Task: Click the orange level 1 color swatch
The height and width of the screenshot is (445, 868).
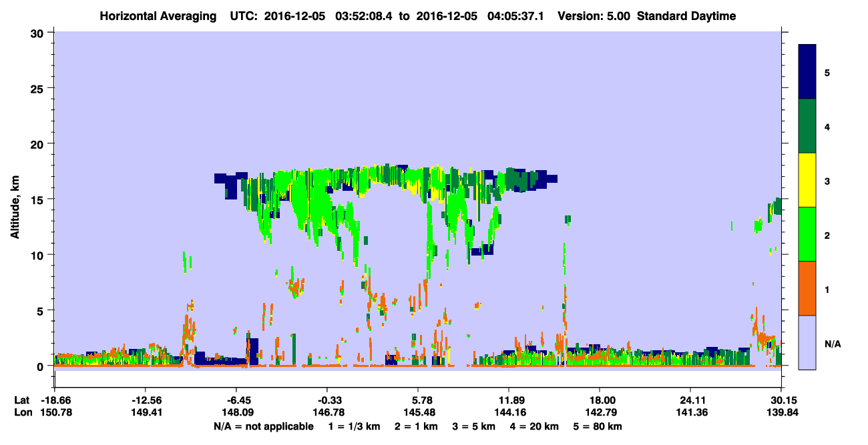Action: [807, 288]
